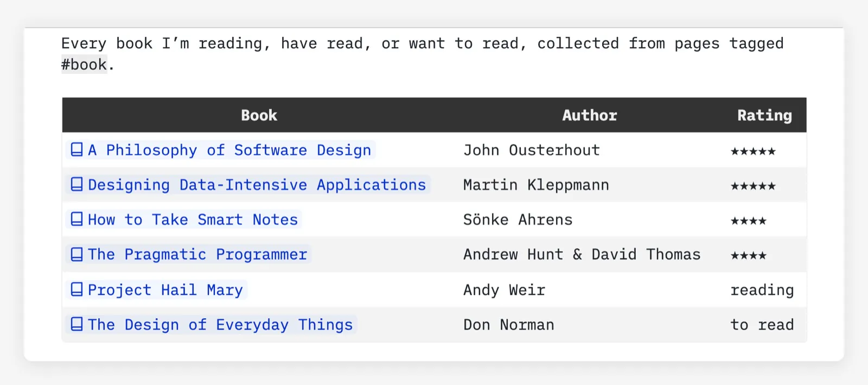The height and width of the screenshot is (385, 868).
Task: Click the Rating column header
Action: click(764, 115)
